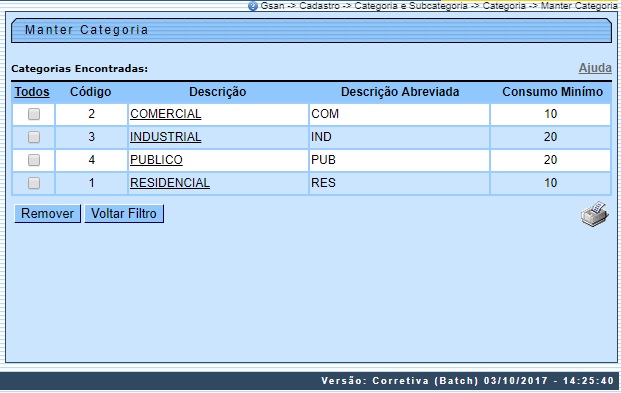Viewport: 621px width, 393px height.
Task: Click consumo value 10 in RESIDENCIAL row
Action: 551,183
